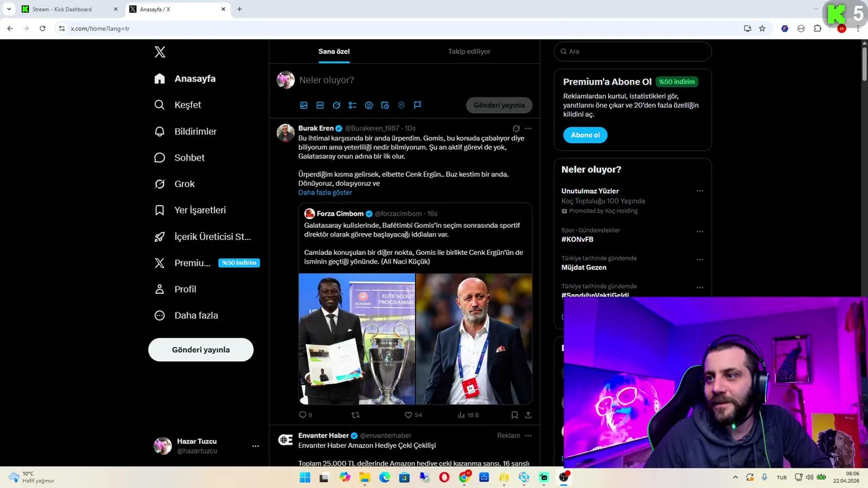Image resolution: width=868 pixels, height=488 pixels.
Task: Open Opera browser from taskbar
Action: click(x=444, y=477)
